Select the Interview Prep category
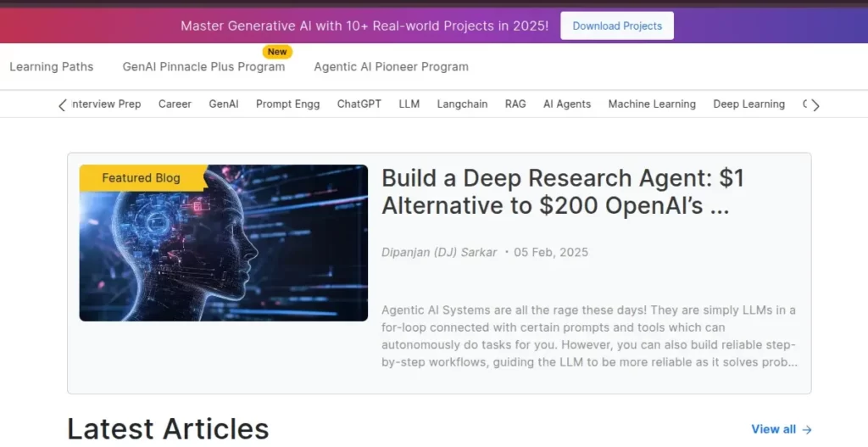 click(x=106, y=103)
